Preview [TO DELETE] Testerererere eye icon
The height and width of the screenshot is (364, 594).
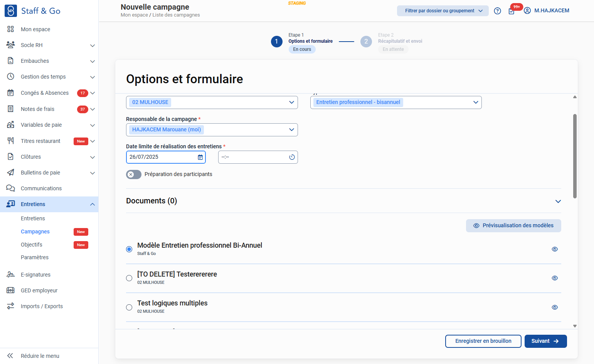point(555,278)
